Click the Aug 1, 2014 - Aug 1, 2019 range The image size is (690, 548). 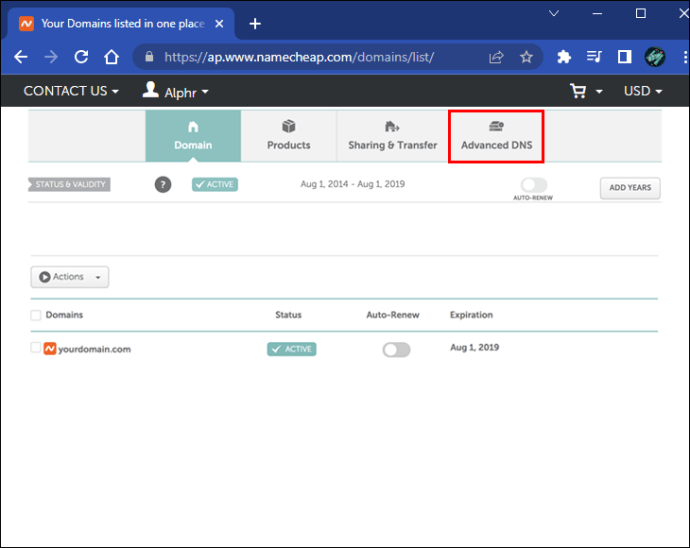pyautogui.click(x=352, y=184)
